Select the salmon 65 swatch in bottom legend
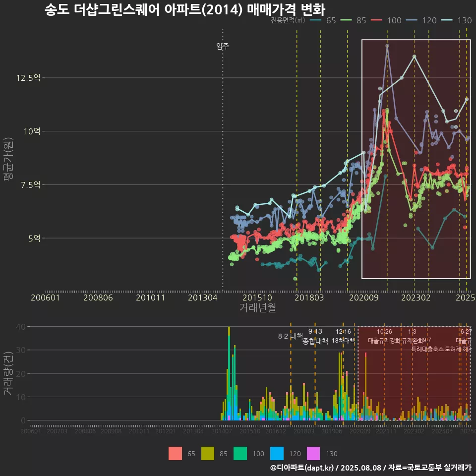 click(175, 454)
